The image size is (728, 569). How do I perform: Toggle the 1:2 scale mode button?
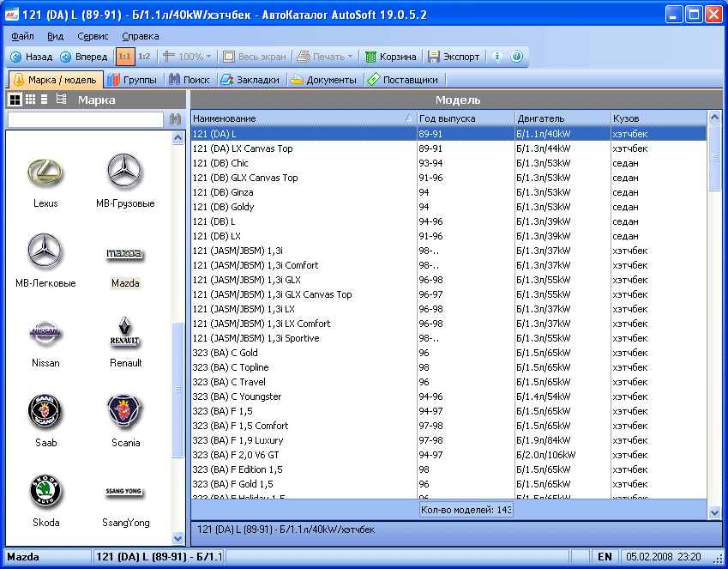coord(144,57)
